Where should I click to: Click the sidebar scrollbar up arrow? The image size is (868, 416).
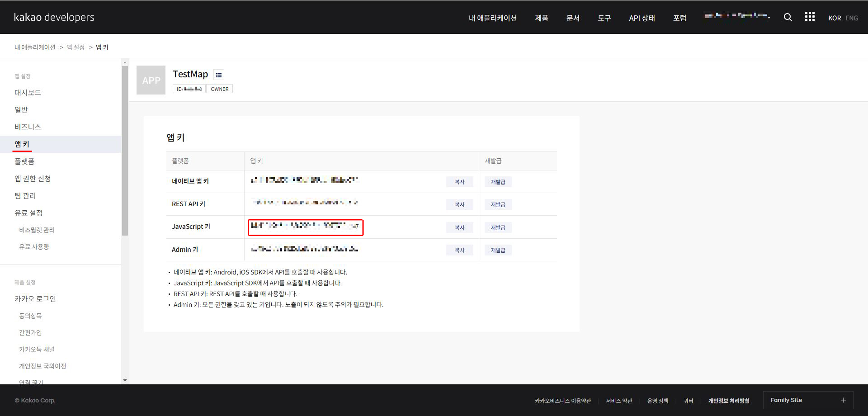click(125, 62)
